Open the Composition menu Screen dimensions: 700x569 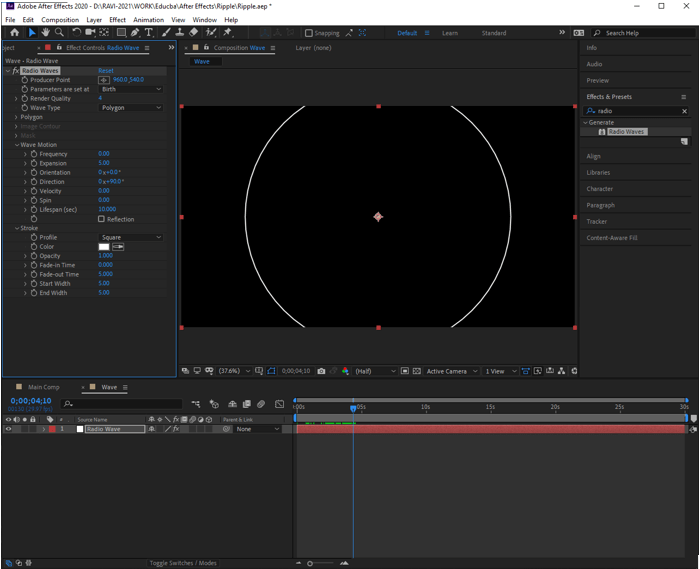(60, 20)
